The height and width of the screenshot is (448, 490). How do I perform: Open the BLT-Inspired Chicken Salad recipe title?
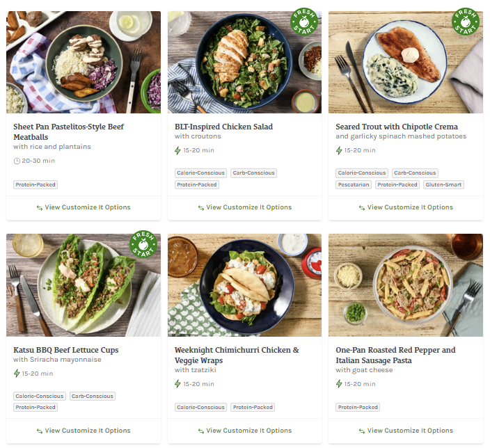point(223,127)
